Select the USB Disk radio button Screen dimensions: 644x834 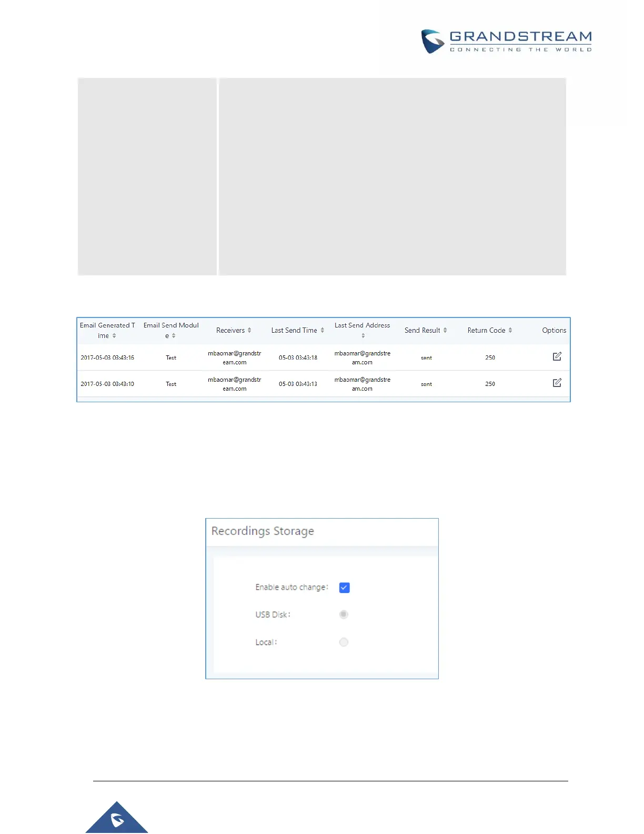tap(344, 614)
